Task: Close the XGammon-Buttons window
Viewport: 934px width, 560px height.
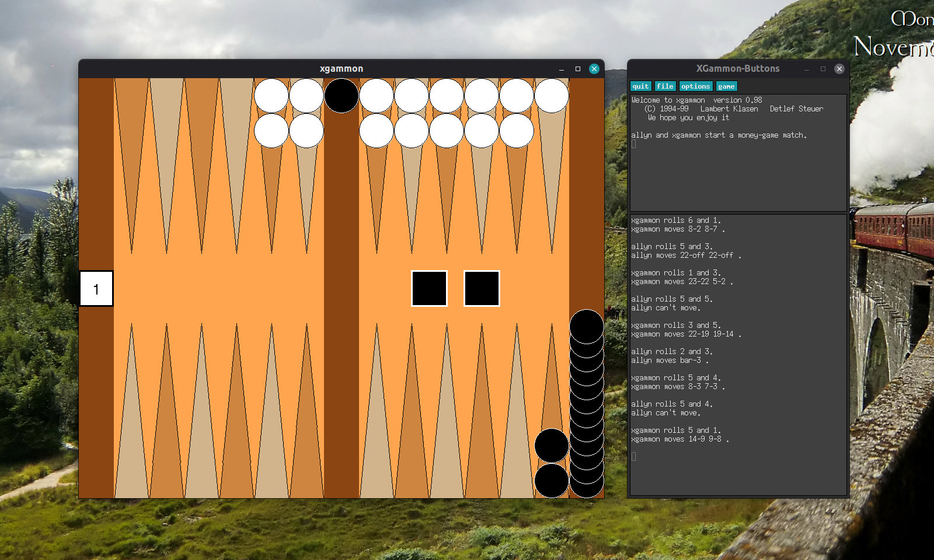Action: [x=839, y=69]
